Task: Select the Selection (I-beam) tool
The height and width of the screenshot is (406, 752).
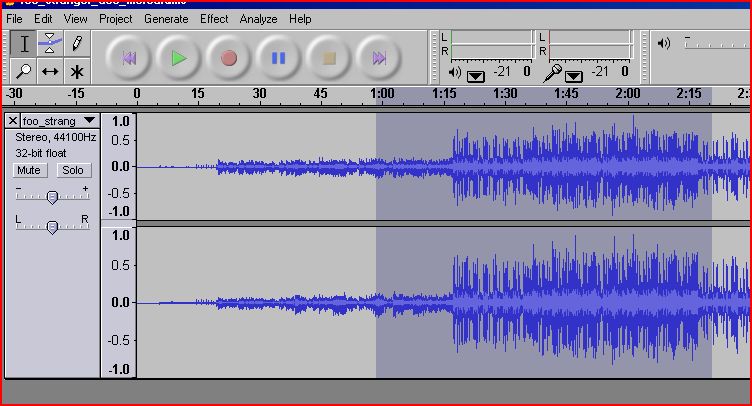Action: 23,43
